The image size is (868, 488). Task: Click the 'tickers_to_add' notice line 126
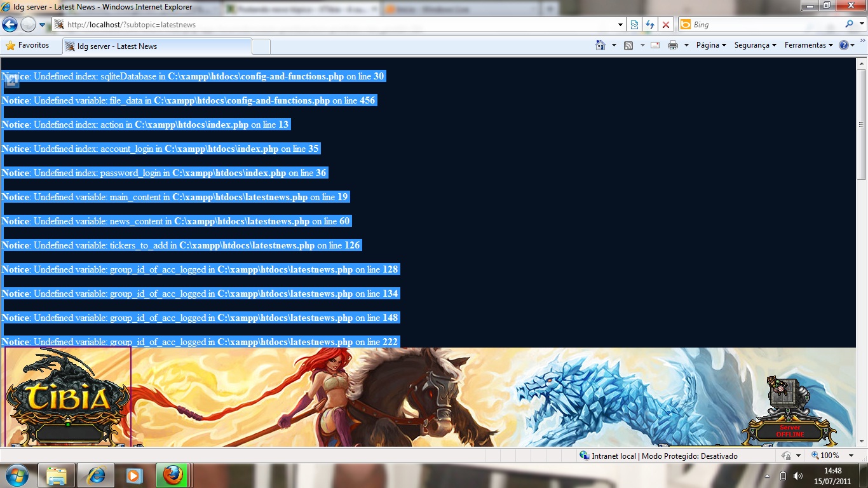click(181, 245)
